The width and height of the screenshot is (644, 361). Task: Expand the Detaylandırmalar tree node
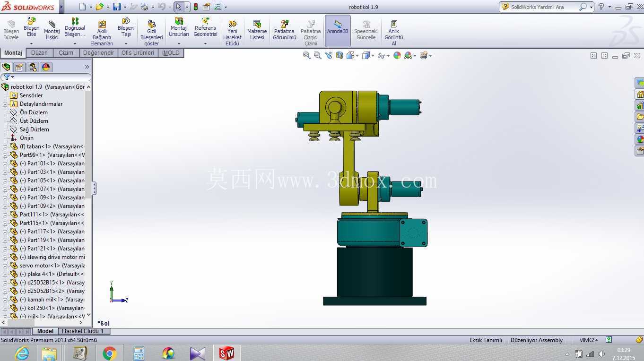tap(5, 104)
